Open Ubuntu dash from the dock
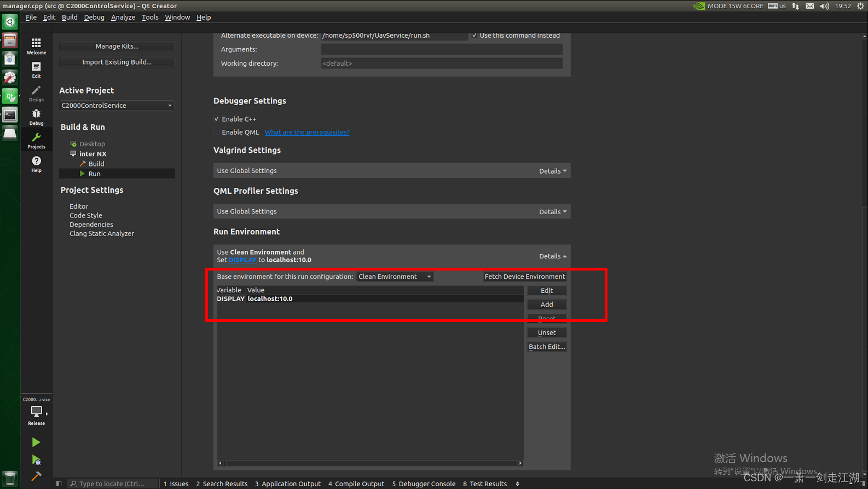The width and height of the screenshot is (868, 489). [10, 22]
